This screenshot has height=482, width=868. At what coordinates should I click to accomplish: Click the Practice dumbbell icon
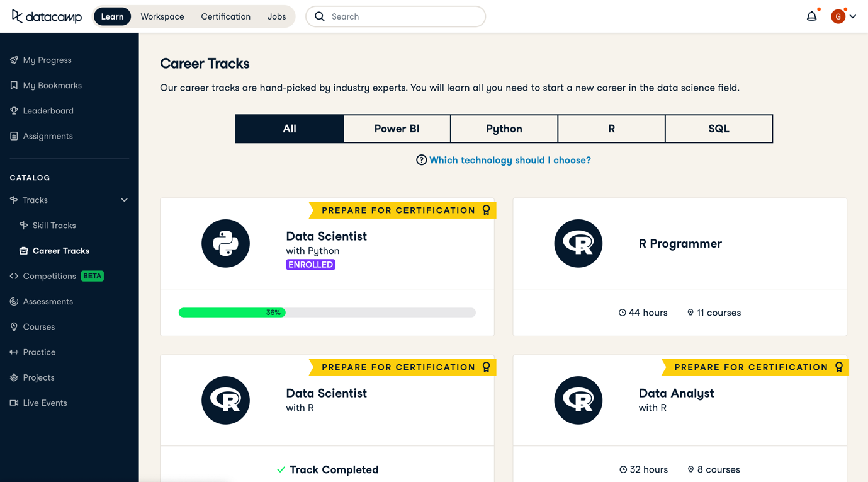coord(14,352)
